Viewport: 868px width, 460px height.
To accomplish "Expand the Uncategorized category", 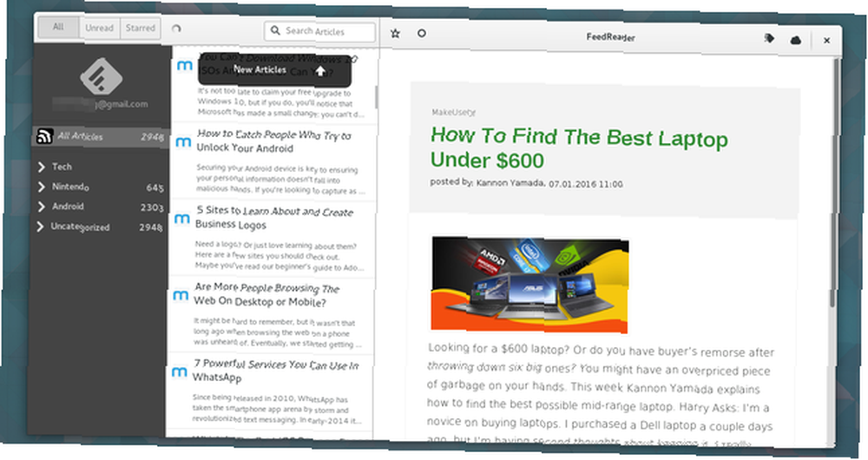I will [40, 227].
